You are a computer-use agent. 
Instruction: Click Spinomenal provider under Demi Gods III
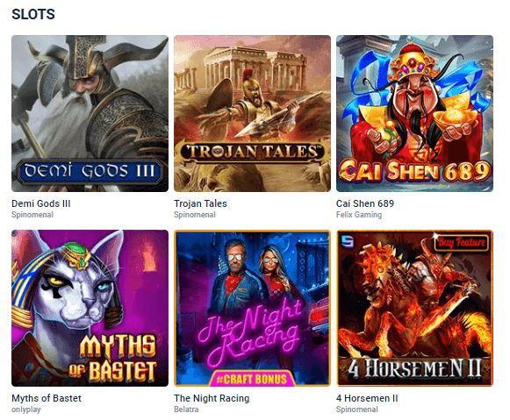(x=32, y=215)
